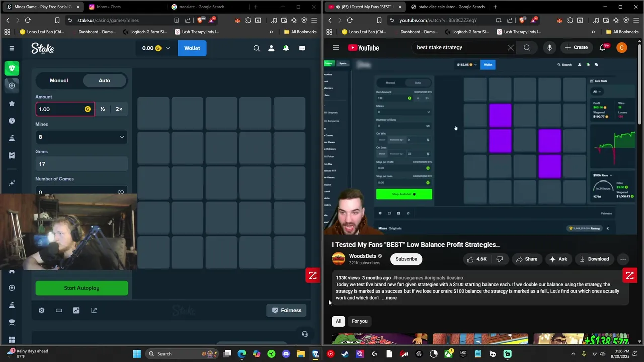The image size is (644, 362).
Task: Open the Recent clock icon in Stake sidebar
Action: [12, 121]
